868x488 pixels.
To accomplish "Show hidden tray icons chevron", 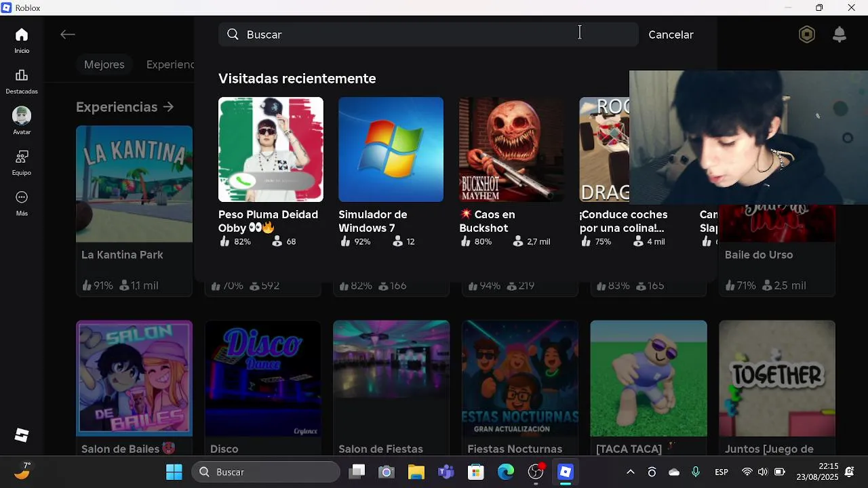I will coord(631,472).
